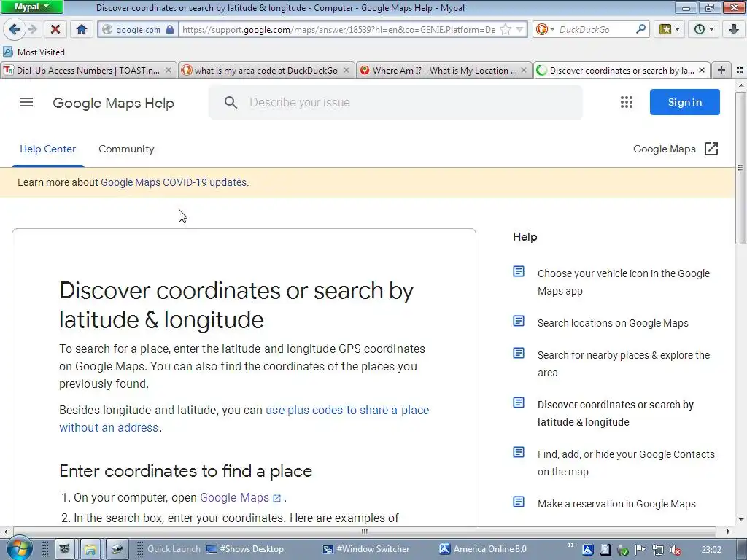This screenshot has width=747, height=560.
Task: Open Find, add, or hide Google Contacts article
Action: point(626,463)
